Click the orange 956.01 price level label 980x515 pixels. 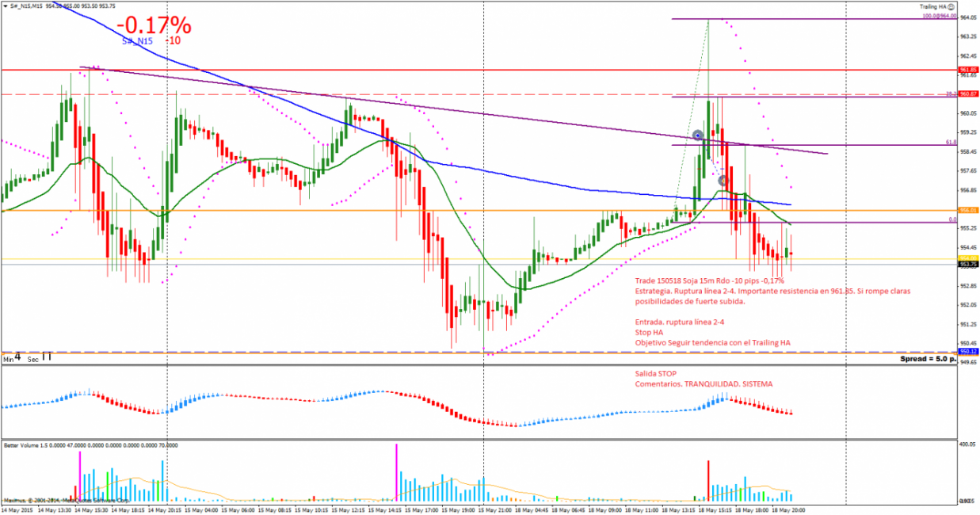pyautogui.click(x=967, y=211)
